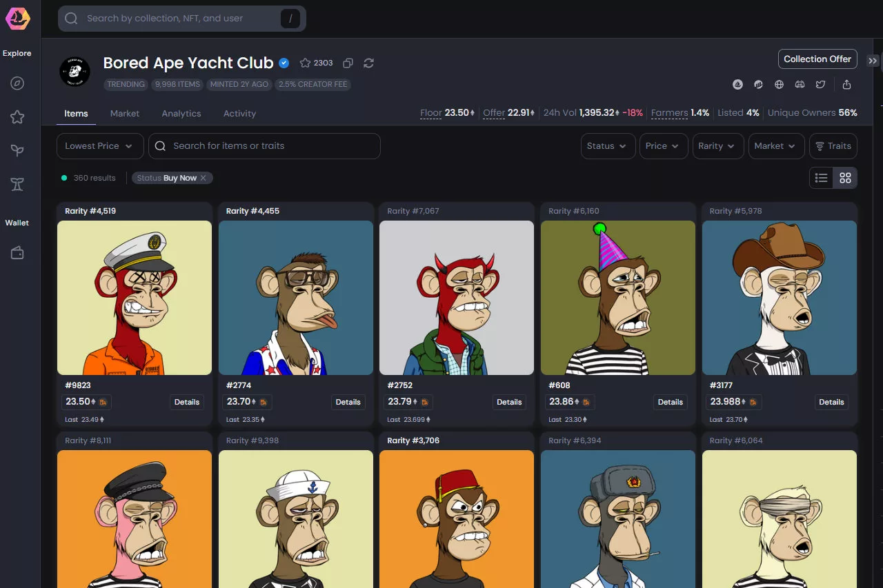Open Details for ape #608
Viewport: 883px width, 588px height.
pos(671,402)
